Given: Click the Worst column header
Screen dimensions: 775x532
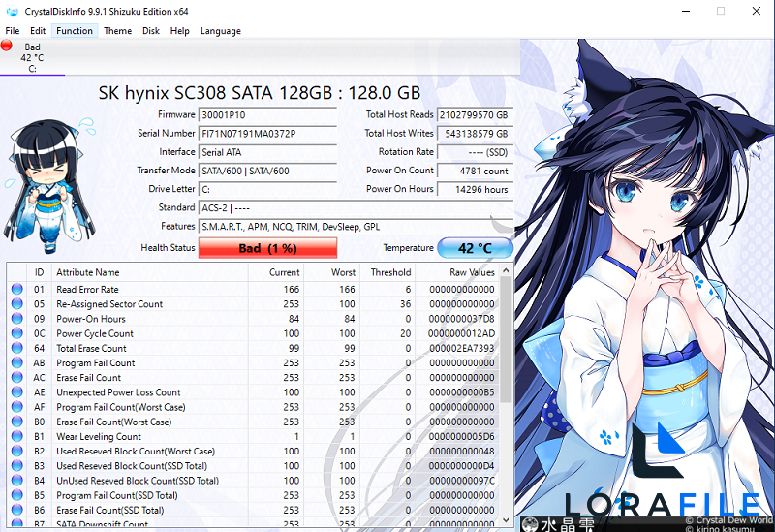Looking at the screenshot, I should point(331,272).
